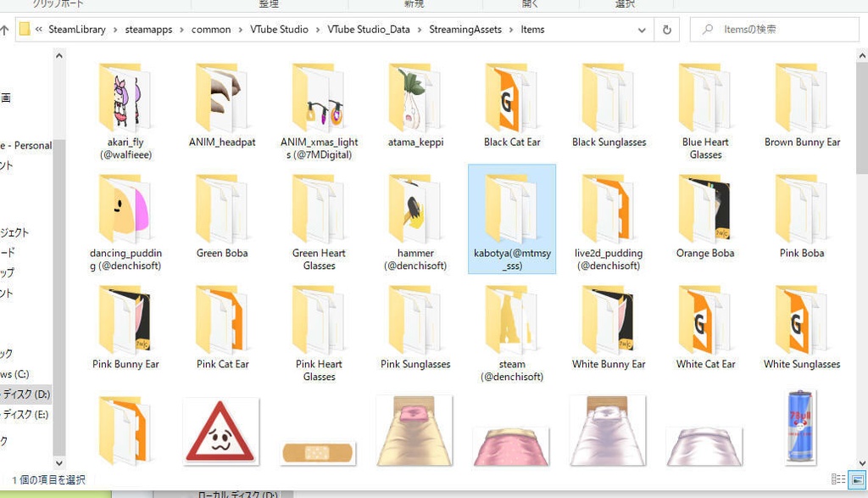Open local disk (D:) in navigation pane

(25, 394)
